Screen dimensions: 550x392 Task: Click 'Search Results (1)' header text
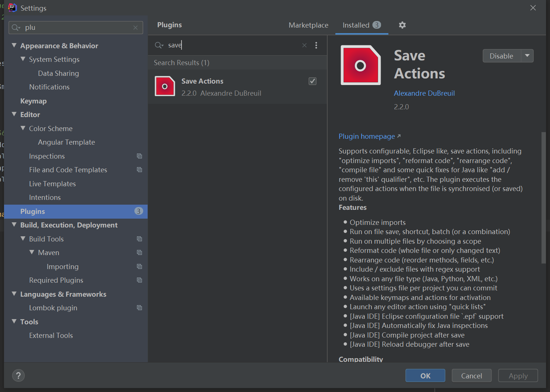181,63
